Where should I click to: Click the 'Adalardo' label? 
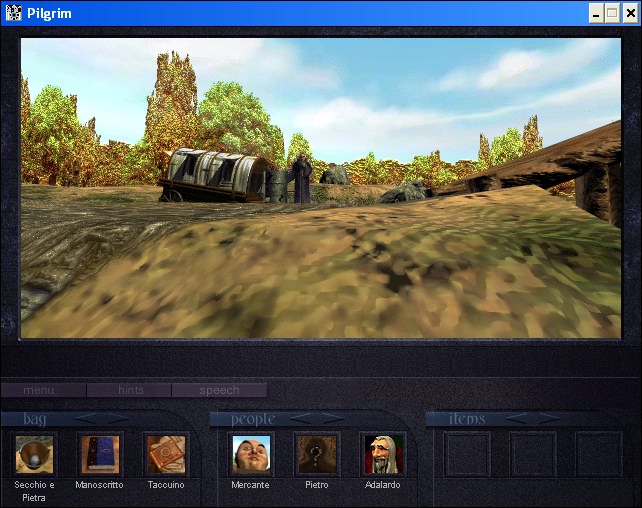382,485
